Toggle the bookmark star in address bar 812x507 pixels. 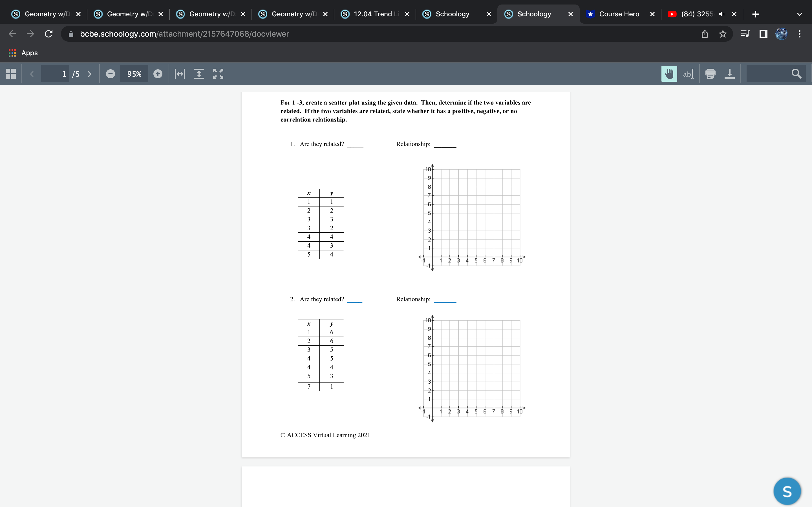click(x=722, y=34)
